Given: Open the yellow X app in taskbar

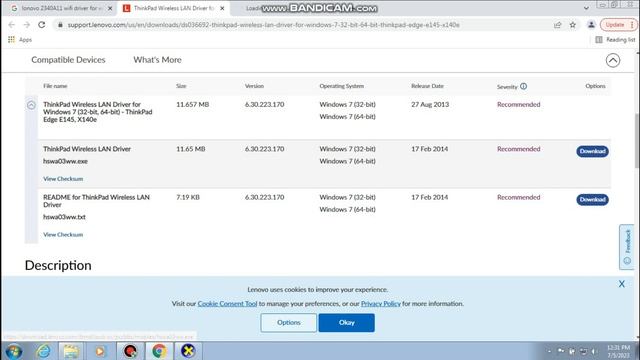Looking at the screenshot, I should 188,351.
